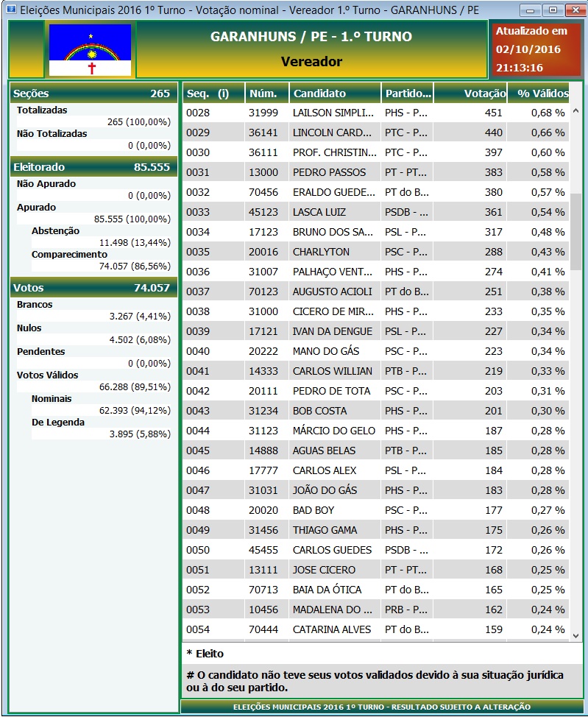Click the * Eleito legend text
The image size is (588, 717).
[x=205, y=654]
